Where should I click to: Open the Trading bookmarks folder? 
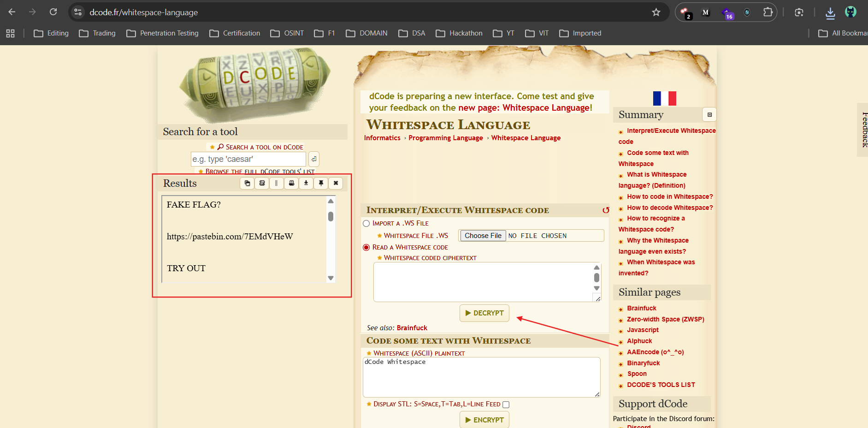[x=97, y=33]
